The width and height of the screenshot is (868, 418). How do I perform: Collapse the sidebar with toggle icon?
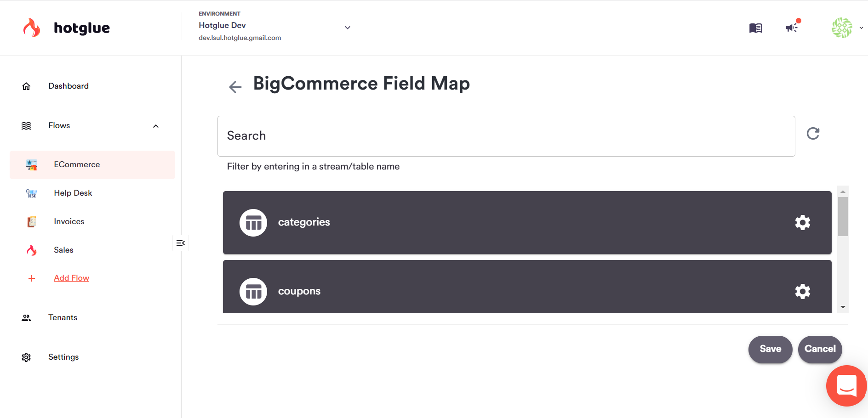[x=180, y=243]
